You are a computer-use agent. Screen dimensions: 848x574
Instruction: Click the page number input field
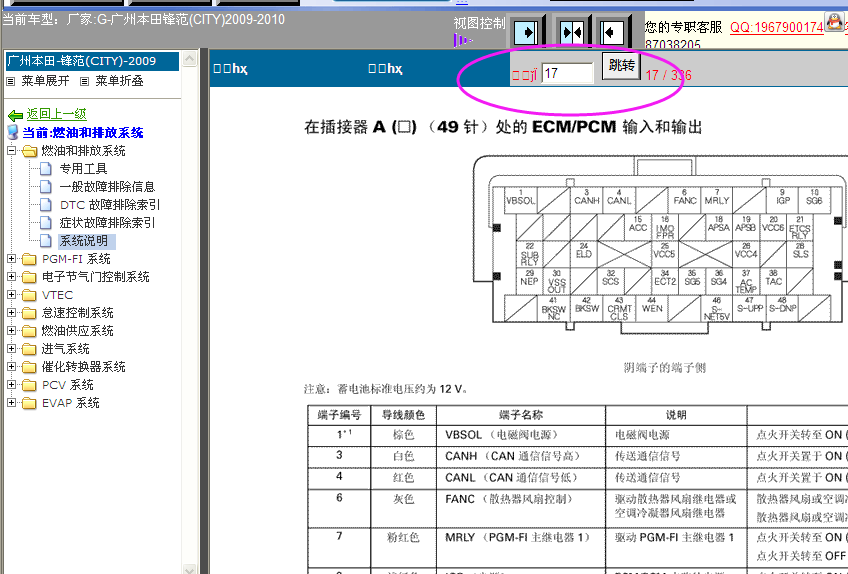(x=567, y=73)
